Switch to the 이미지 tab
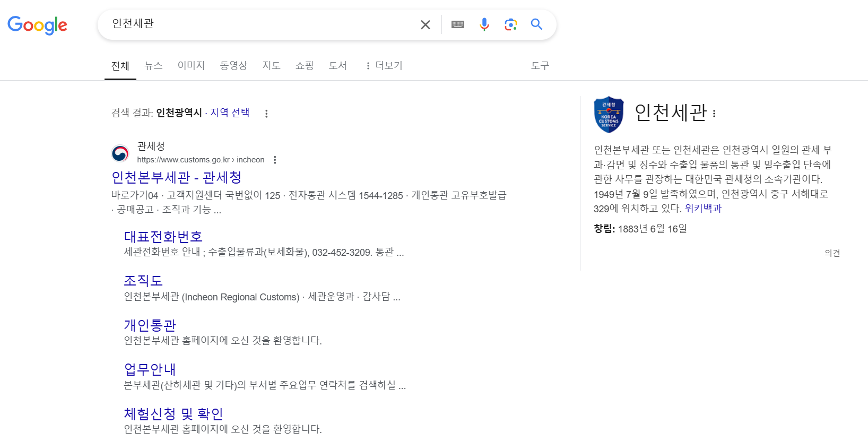The height and width of the screenshot is (441, 868). click(191, 65)
